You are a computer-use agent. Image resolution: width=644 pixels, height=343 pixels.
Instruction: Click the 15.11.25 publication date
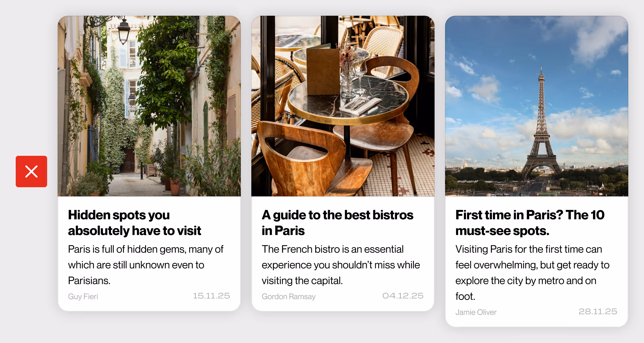pyautogui.click(x=212, y=296)
